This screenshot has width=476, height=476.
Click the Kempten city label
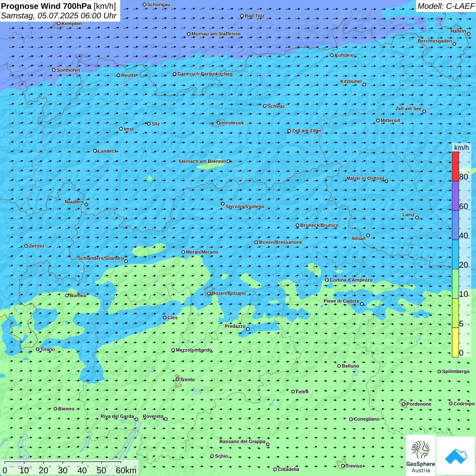click(72, 23)
